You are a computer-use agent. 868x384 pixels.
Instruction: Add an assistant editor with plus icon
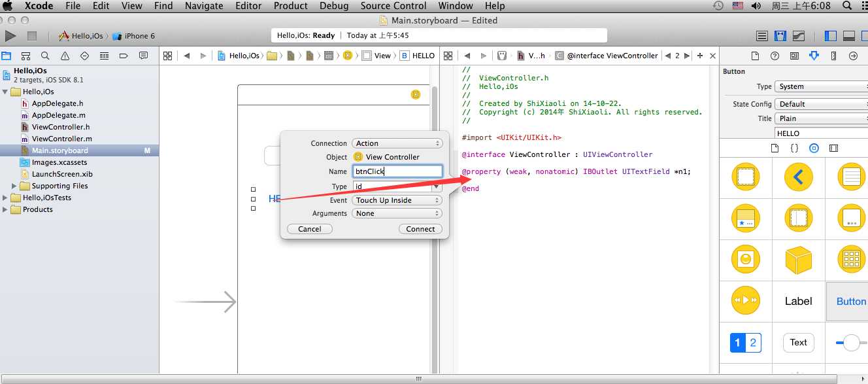(700, 56)
